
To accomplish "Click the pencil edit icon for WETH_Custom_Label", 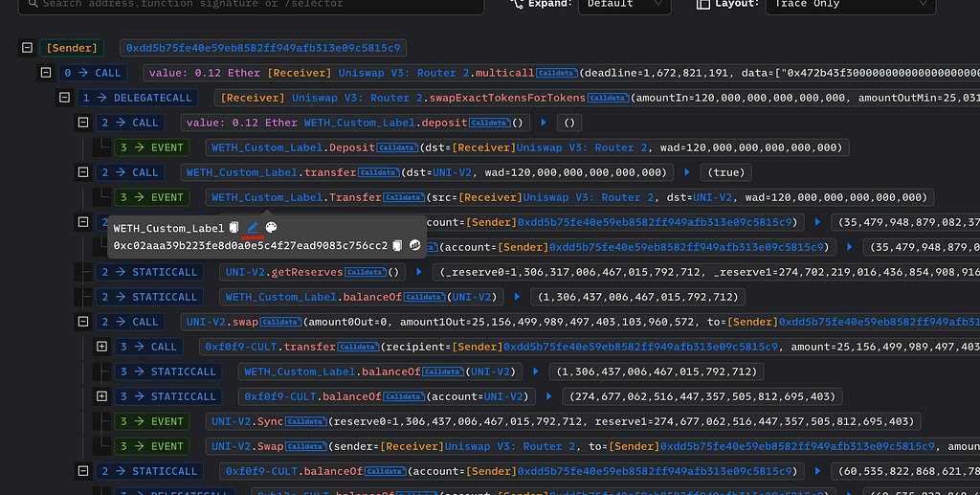I will tap(253, 228).
